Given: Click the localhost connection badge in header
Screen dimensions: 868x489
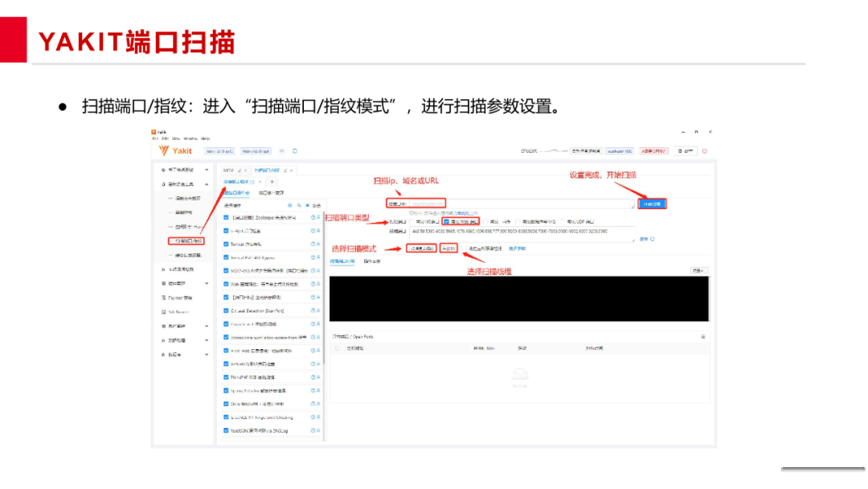Looking at the screenshot, I should click(620, 150).
